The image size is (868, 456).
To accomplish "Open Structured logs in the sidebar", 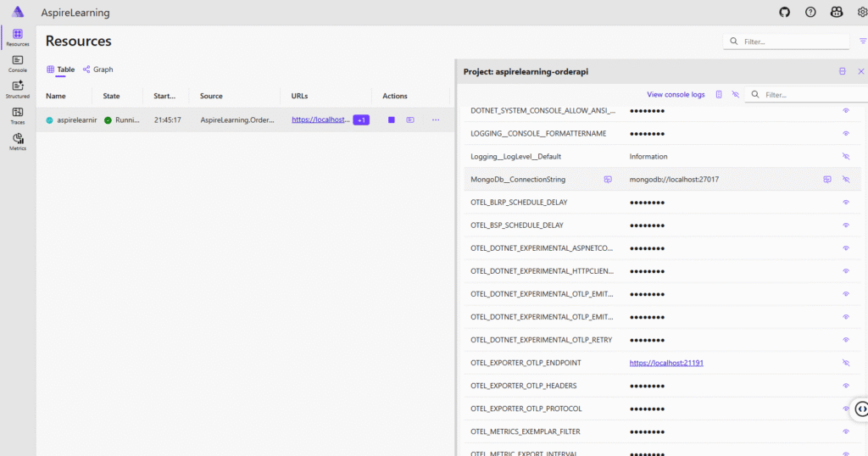I will [x=18, y=90].
